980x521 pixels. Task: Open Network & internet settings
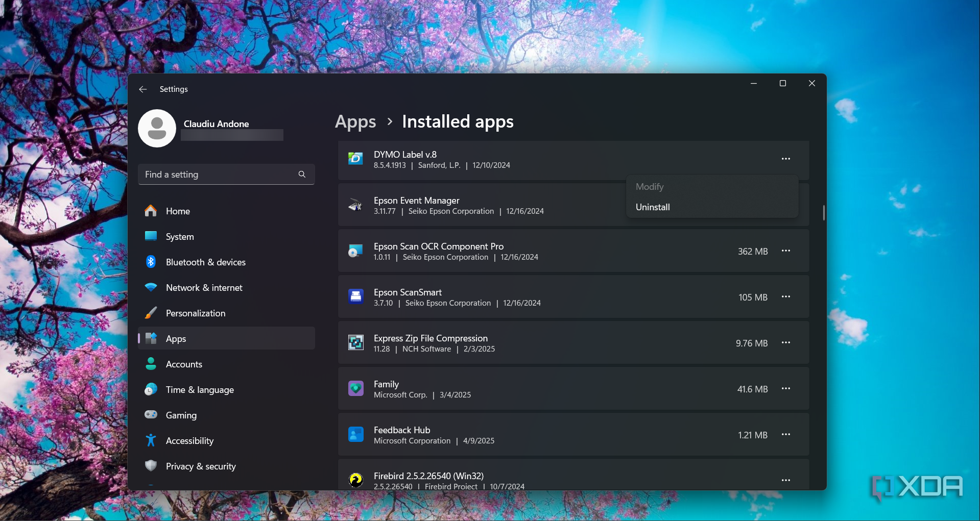(226, 288)
